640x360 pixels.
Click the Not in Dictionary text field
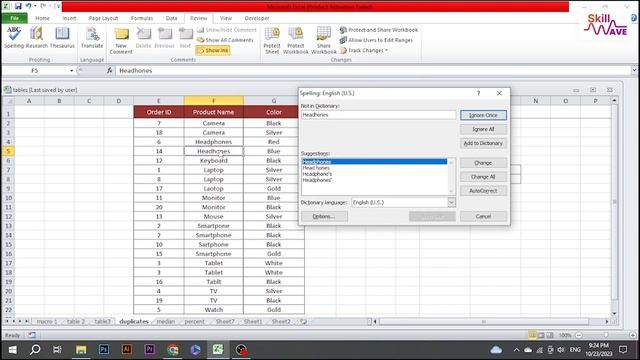point(378,115)
